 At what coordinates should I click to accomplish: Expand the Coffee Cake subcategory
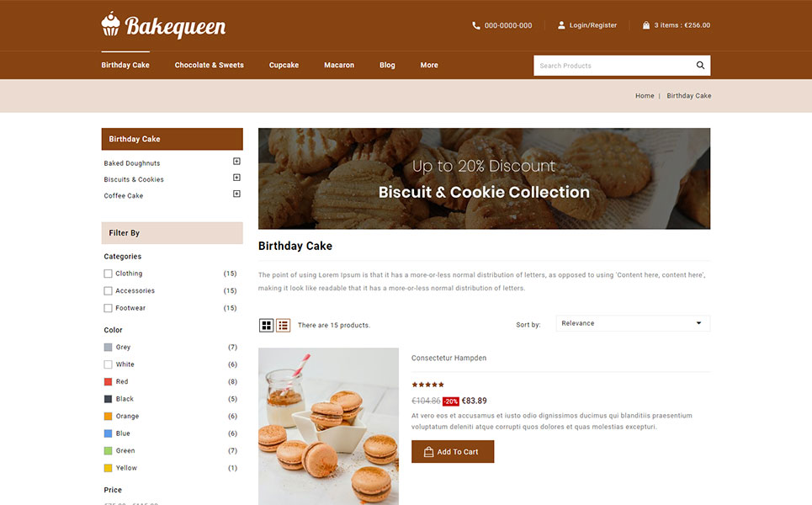click(x=236, y=194)
